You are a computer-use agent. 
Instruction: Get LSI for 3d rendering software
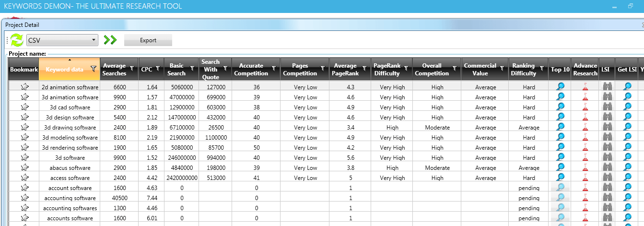click(x=627, y=147)
